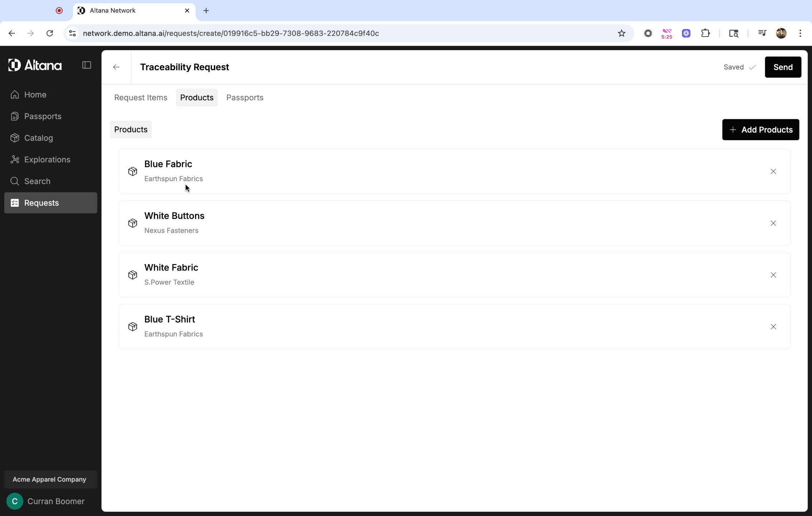
Task: Remove Blue Fabric from products list
Action: pyautogui.click(x=773, y=172)
